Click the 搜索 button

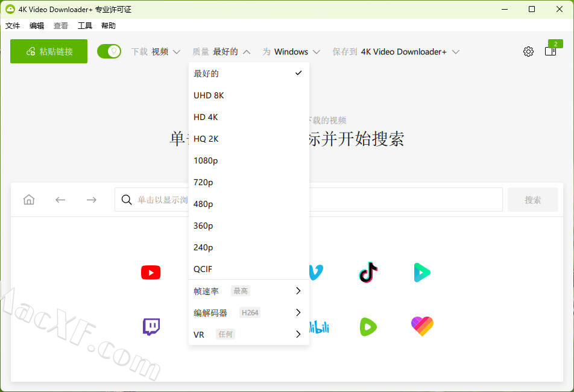point(532,200)
